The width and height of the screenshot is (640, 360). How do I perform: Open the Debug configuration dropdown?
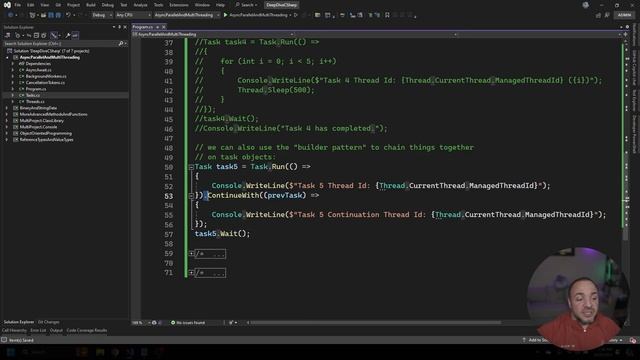[102, 15]
